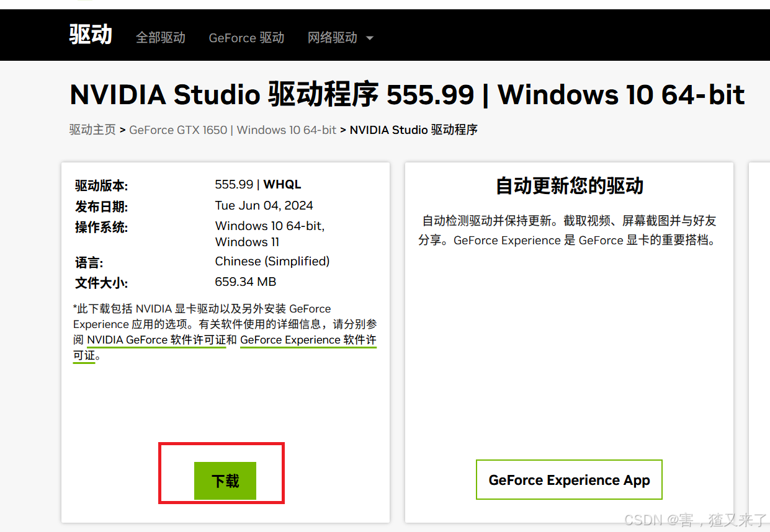Click the 自动更新您的驱动 heading
This screenshot has width=770, height=532.
[x=569, y=186]
